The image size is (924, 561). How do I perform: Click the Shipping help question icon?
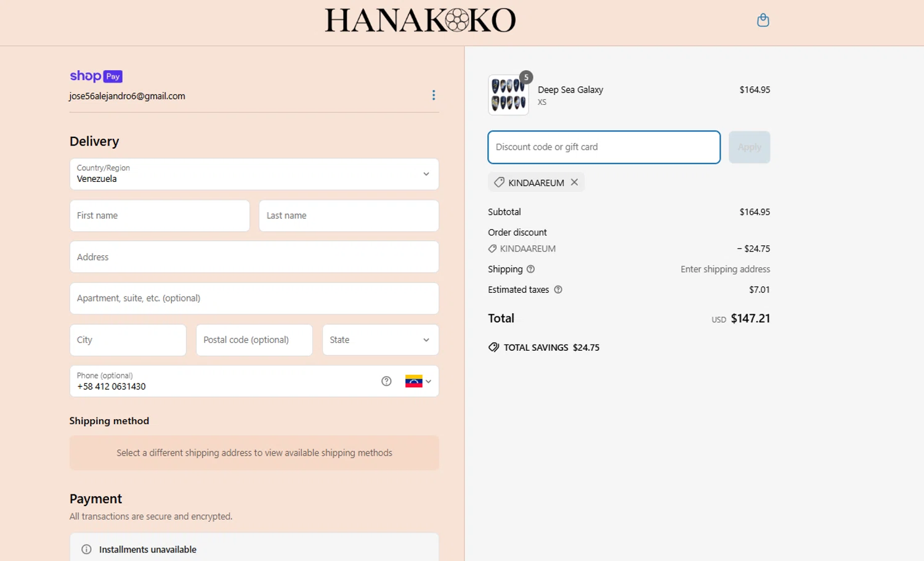[x=530, y=269]
